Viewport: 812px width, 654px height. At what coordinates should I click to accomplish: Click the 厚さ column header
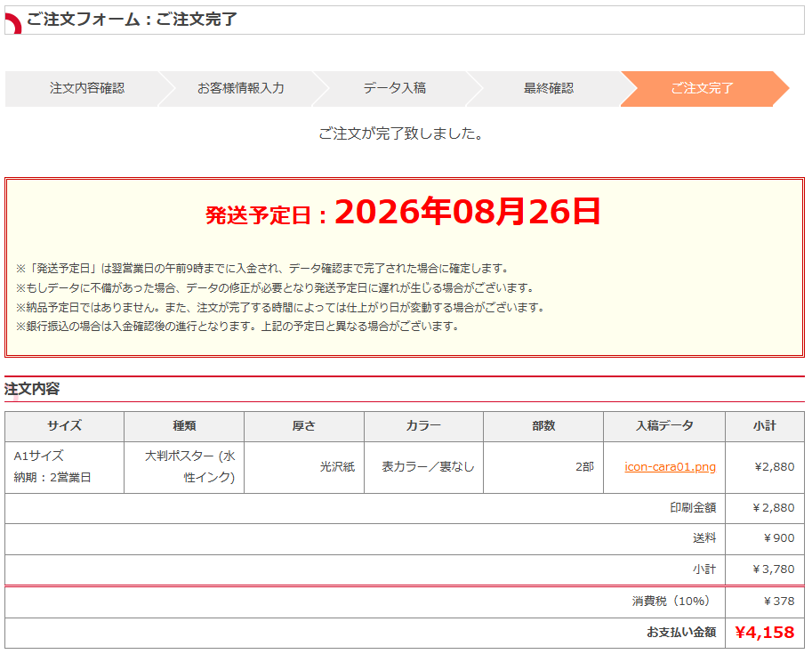click(304, 426)
